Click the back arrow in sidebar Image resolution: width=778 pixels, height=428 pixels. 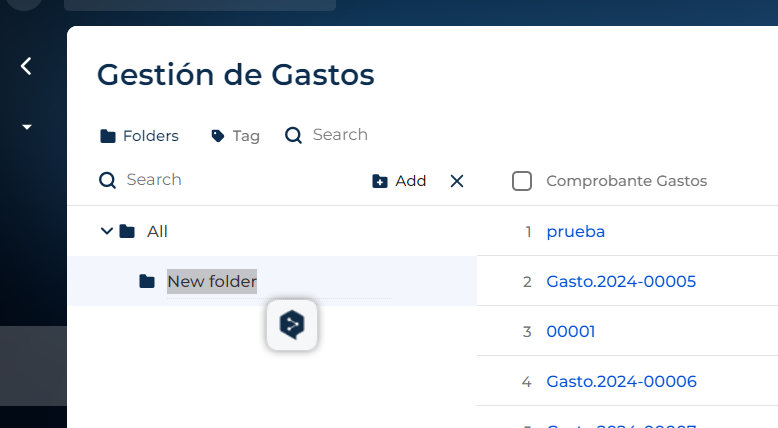point(26,66)
